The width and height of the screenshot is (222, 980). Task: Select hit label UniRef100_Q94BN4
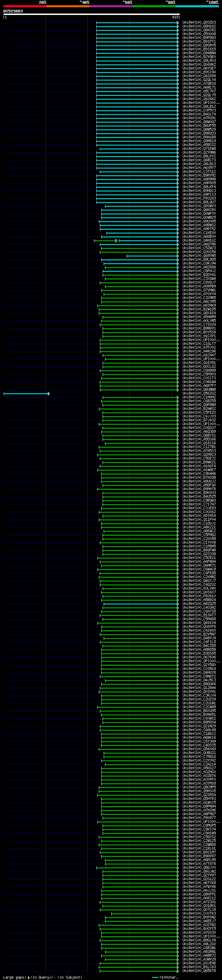pos(199,53)
